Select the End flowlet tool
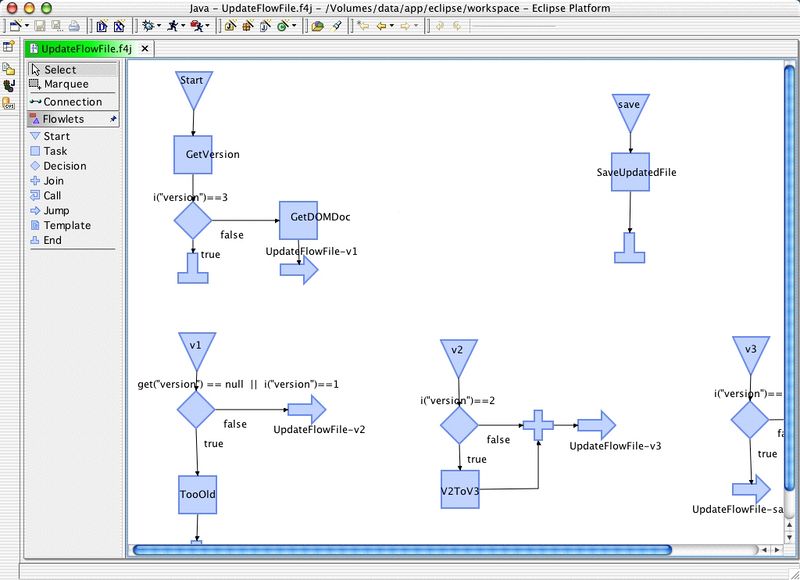Screen dimensions: 800x580 tap(51, 241)
